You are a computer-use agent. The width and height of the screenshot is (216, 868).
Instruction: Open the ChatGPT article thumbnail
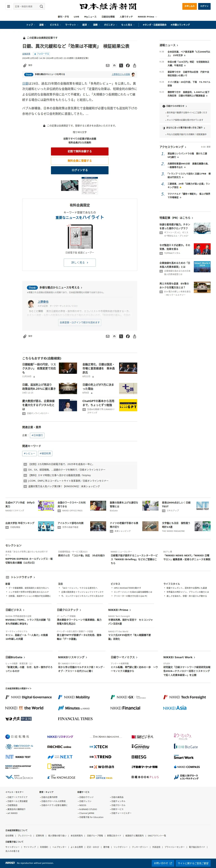pyautogui.click(x=128, y=405)
